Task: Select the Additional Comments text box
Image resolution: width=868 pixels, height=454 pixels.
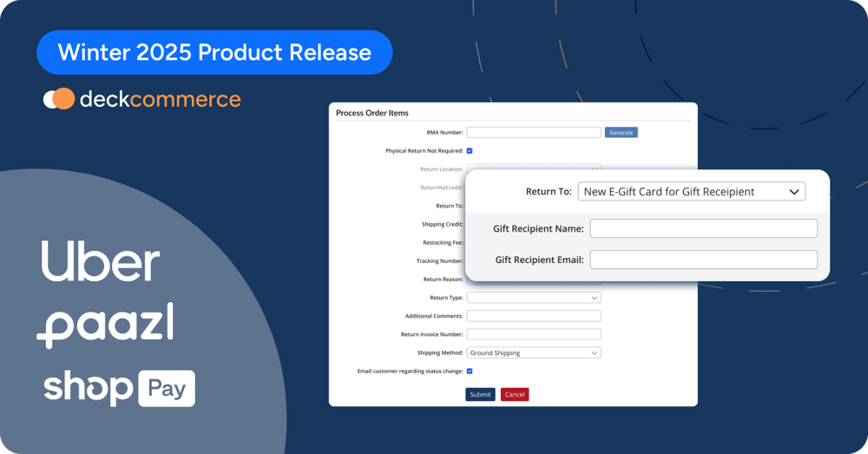Action: pos(533,316)
